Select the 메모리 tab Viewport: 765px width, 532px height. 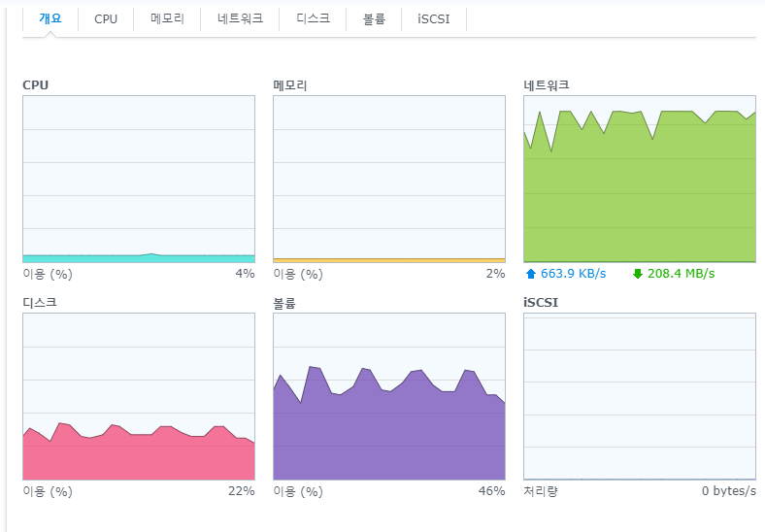167,19
